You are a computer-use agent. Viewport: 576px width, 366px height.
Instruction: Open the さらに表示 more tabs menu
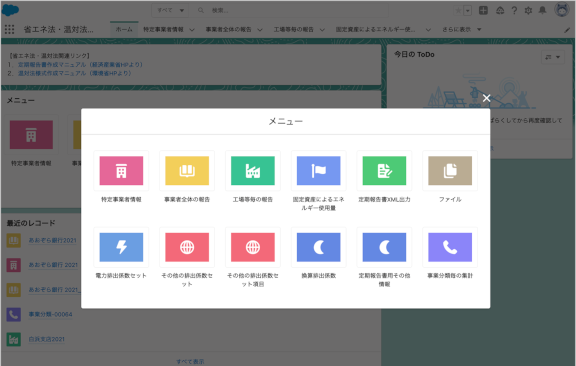click(462, 29)
